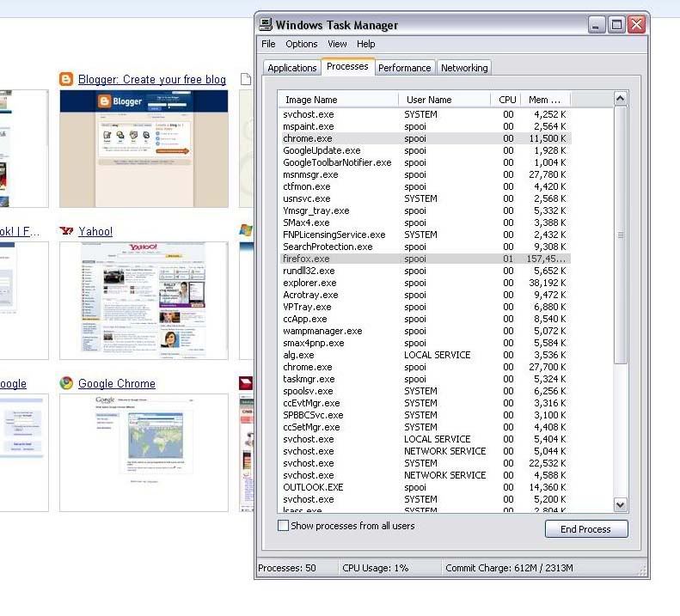The image size is (680, 616).
Task: Select the mspaint.exe process
Action: pyautogui.click(x=425, y=126)
